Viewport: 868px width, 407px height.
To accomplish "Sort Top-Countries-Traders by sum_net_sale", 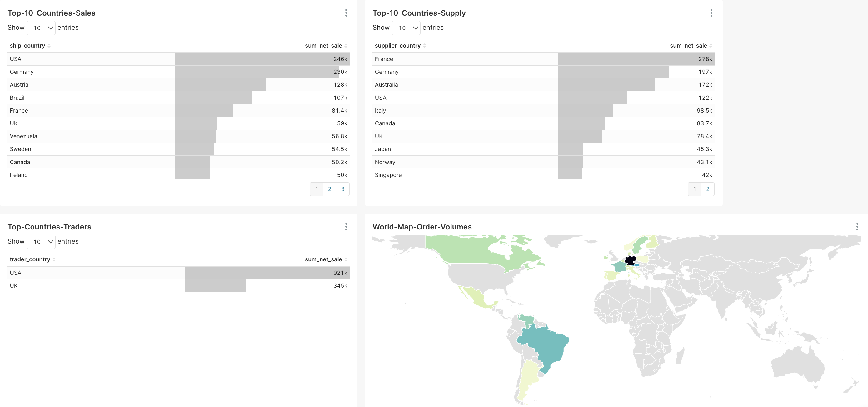I will [x=323, y=259].
